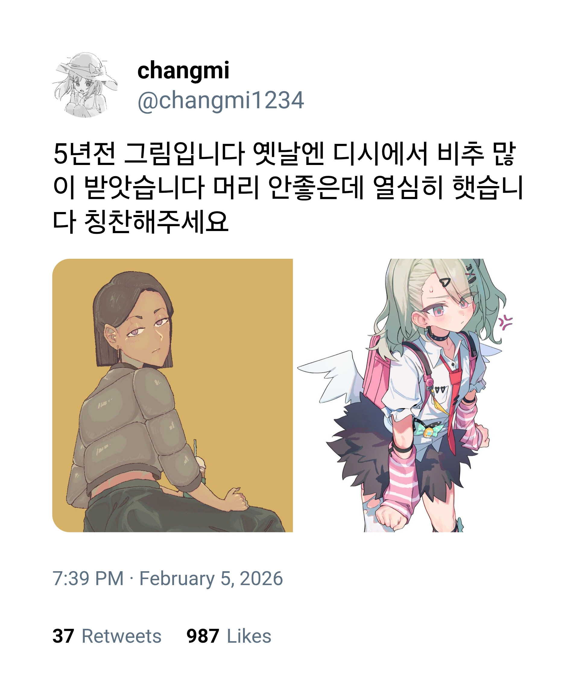Click the Likes label
The width and height of the screenshot is (588, 700).
point(249,636)
